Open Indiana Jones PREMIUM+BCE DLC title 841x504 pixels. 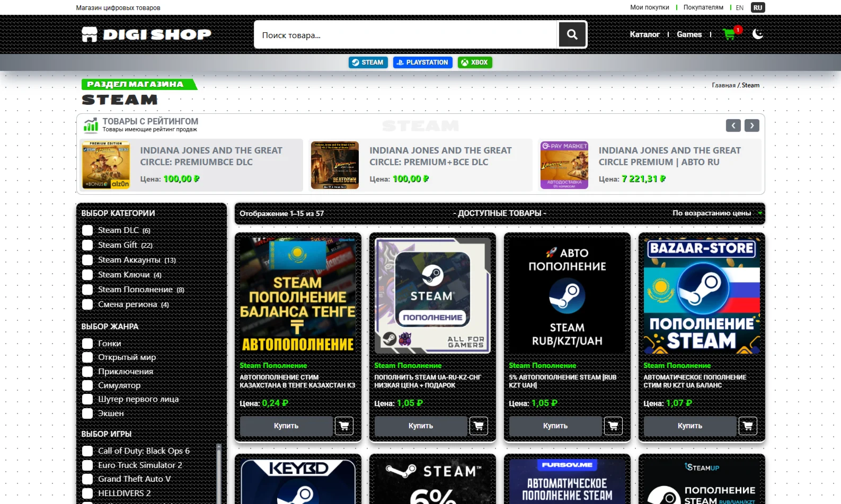coord(440,156)
